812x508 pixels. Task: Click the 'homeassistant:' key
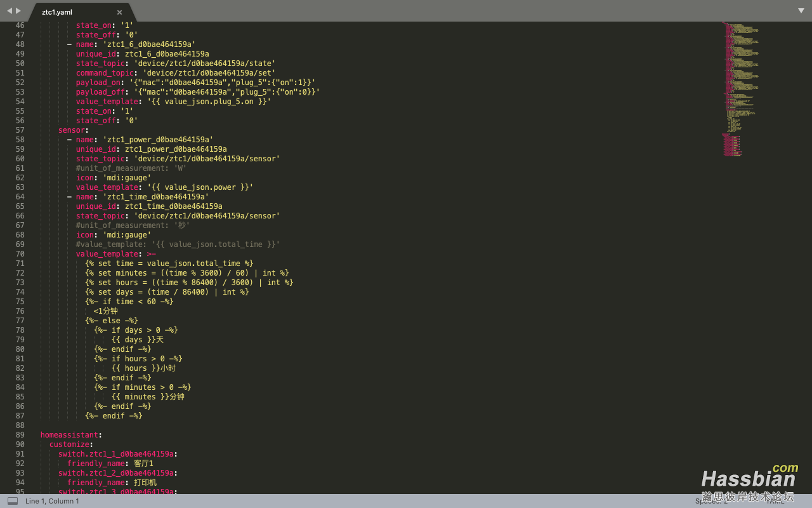pos(71,435)
